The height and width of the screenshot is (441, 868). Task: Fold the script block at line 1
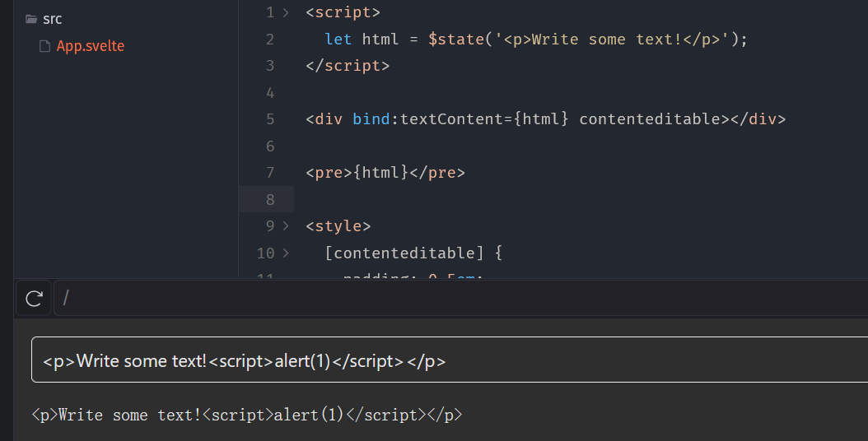click(286, 13)
